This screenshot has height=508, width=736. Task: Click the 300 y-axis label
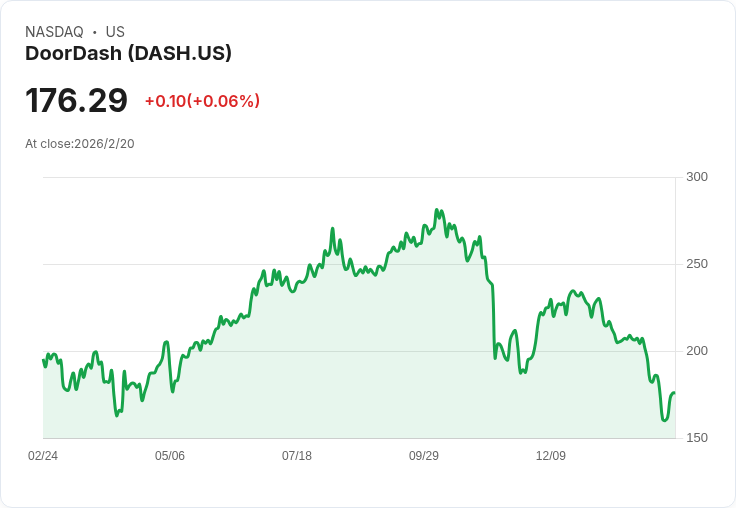[697, 177]
